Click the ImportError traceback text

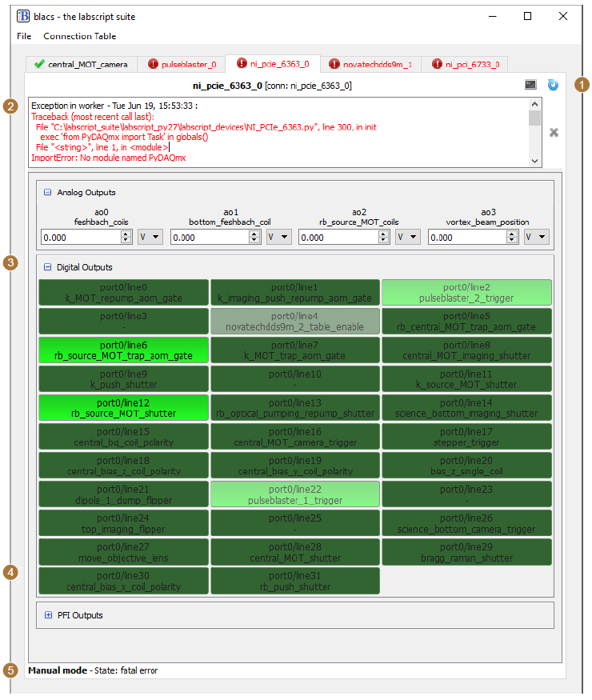(x=109, y=158)
